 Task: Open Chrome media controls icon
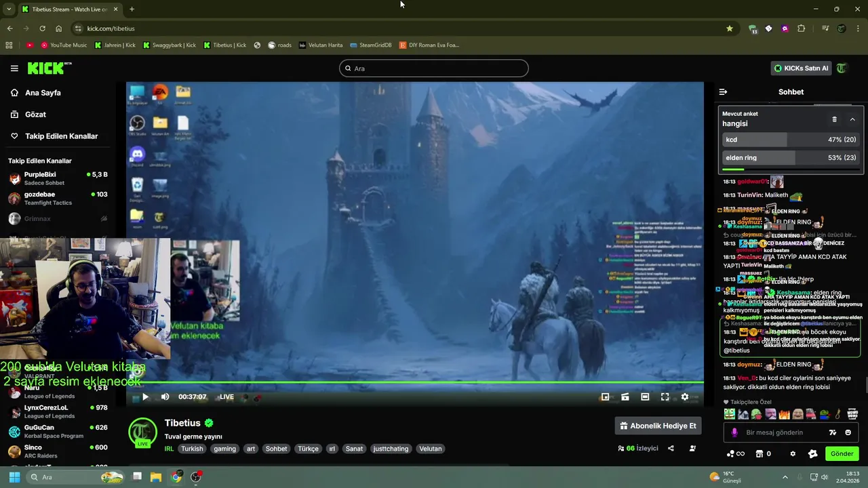coord(825,28)
